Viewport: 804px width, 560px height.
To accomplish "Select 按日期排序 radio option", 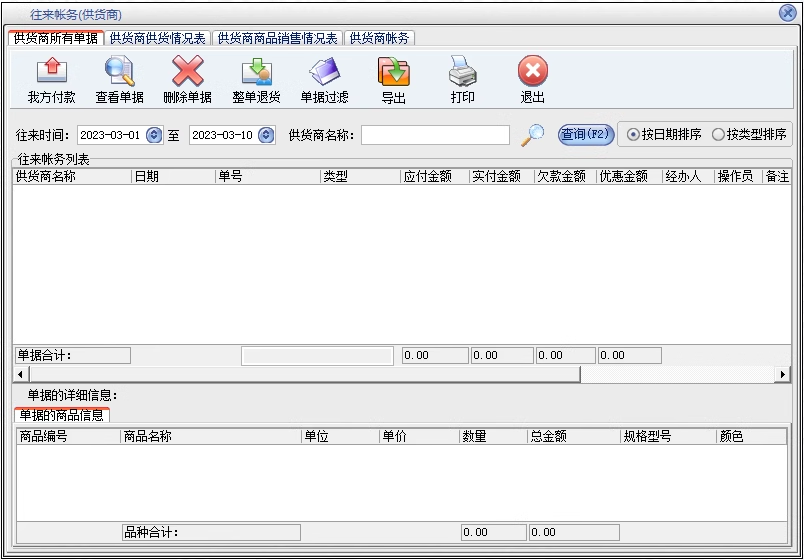I will tap(665, 135).
